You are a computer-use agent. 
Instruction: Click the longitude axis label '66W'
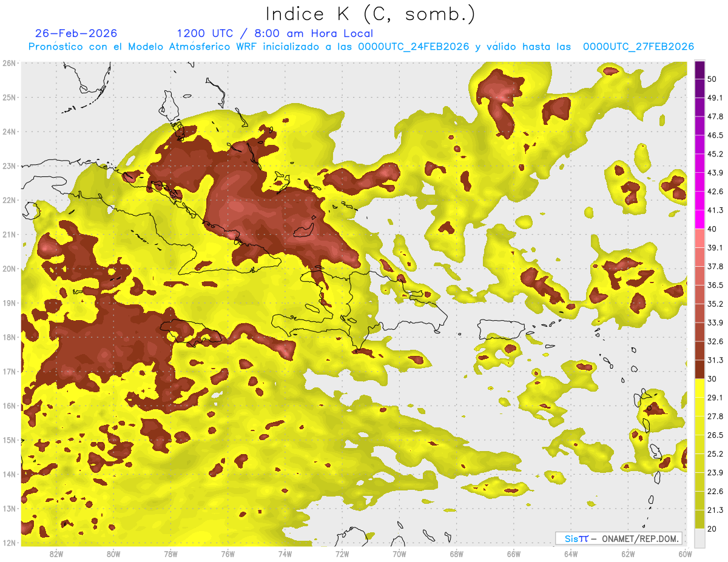pos(513,554)
